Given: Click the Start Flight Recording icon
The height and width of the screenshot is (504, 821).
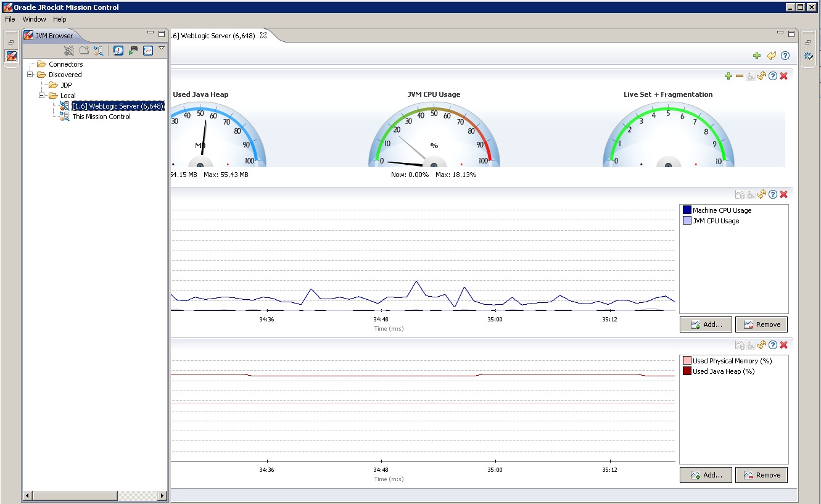Looking at the screenshot, I should [x=133, y=51].
